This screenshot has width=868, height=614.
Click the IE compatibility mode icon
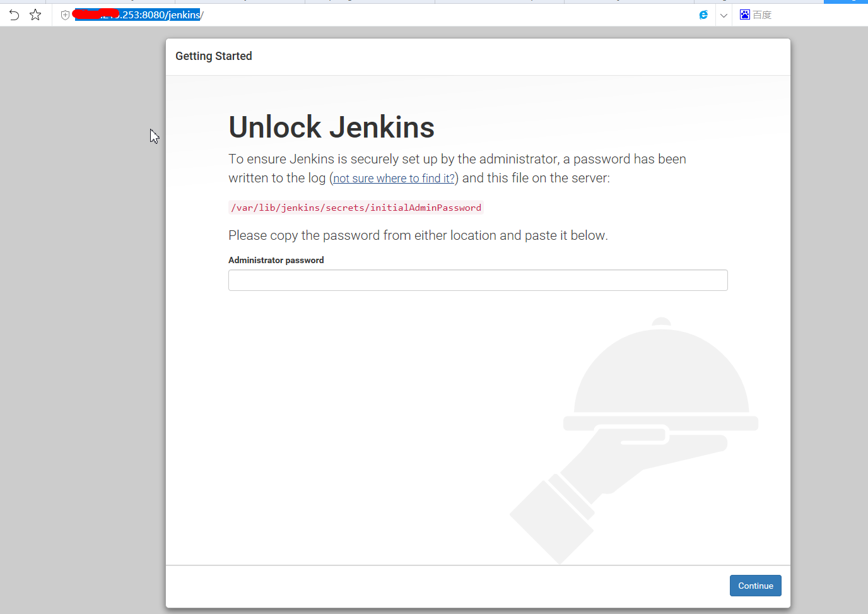tap(703, 15)
